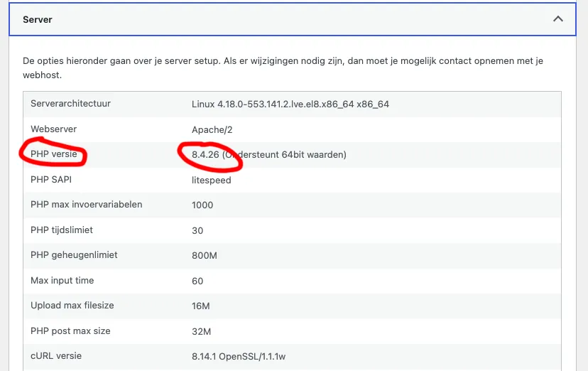This screenshot has width=588, height=371.
Task: Click the 1000 value
Action: pyautogui.click(x=202, y=205)
